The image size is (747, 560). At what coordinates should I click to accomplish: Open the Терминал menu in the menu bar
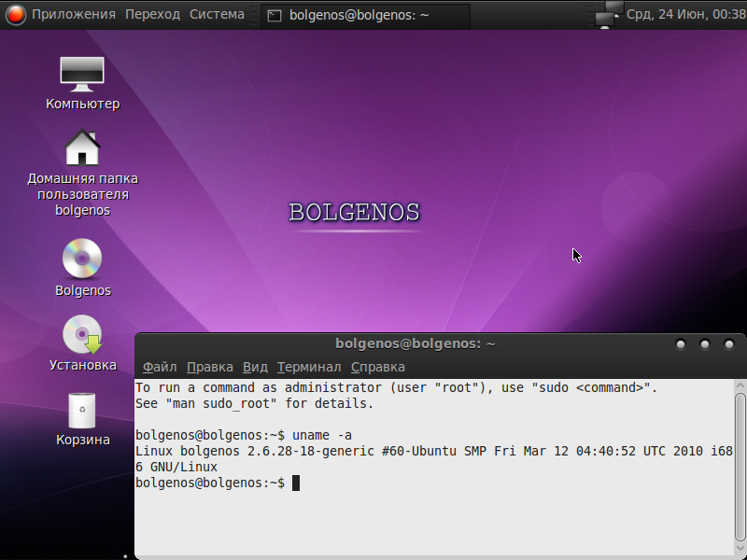[309, 367]
